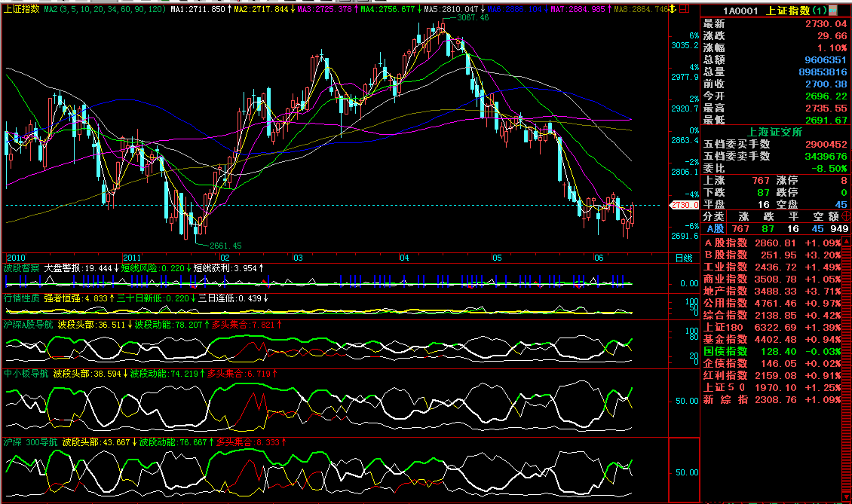Select the A股 category tab
Image resolution: width=852 pixels, height=504 pixels.
(x=715, y=229)
